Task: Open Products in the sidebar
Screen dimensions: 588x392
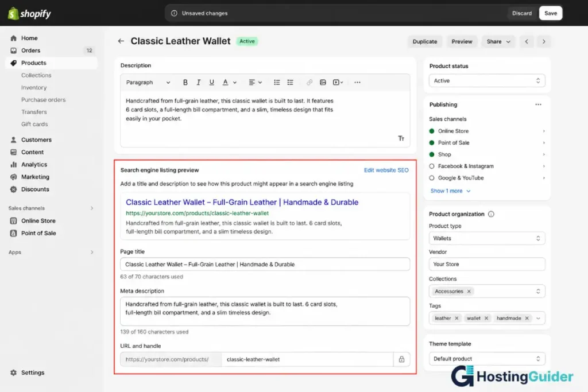Action: tap(51, 63)
